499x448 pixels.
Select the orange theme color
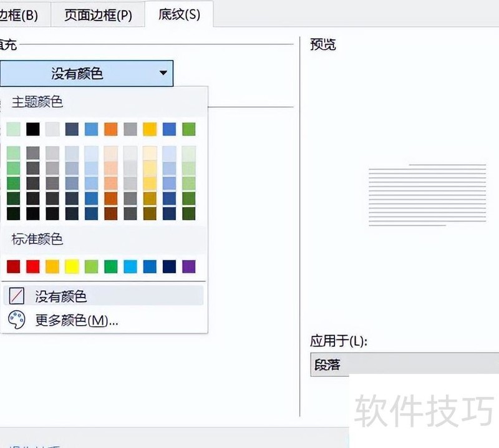tap(110, 129)
